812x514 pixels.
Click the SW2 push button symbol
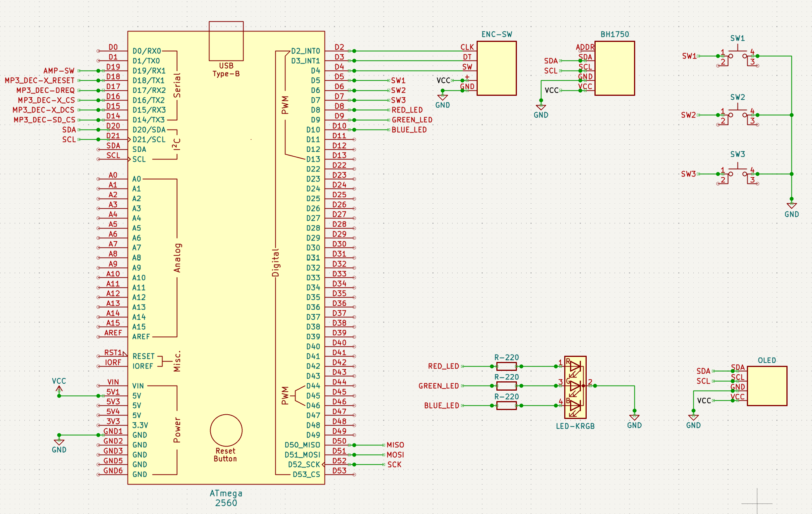pos(738,115)
